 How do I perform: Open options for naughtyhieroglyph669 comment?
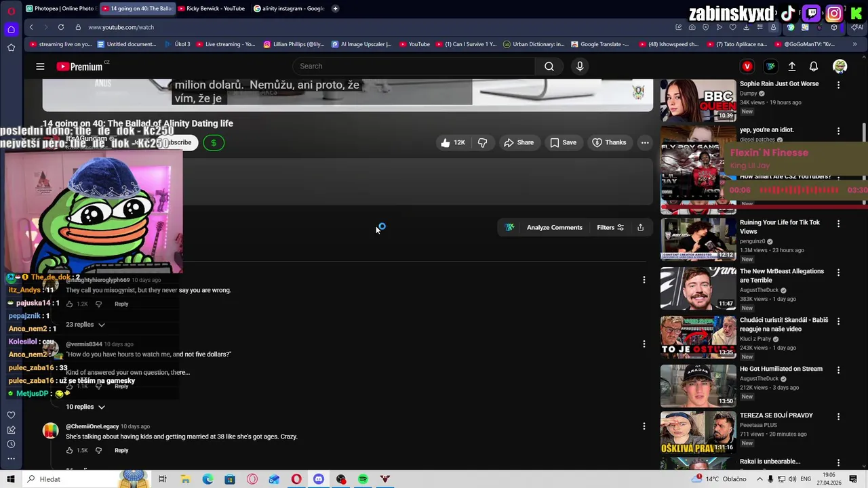coord(644,279)
